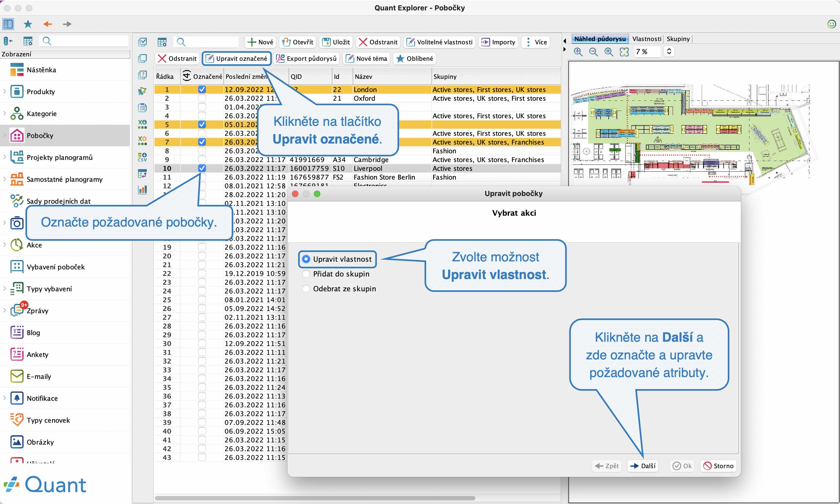Click the fit-to-screen icon in preview

624,52
